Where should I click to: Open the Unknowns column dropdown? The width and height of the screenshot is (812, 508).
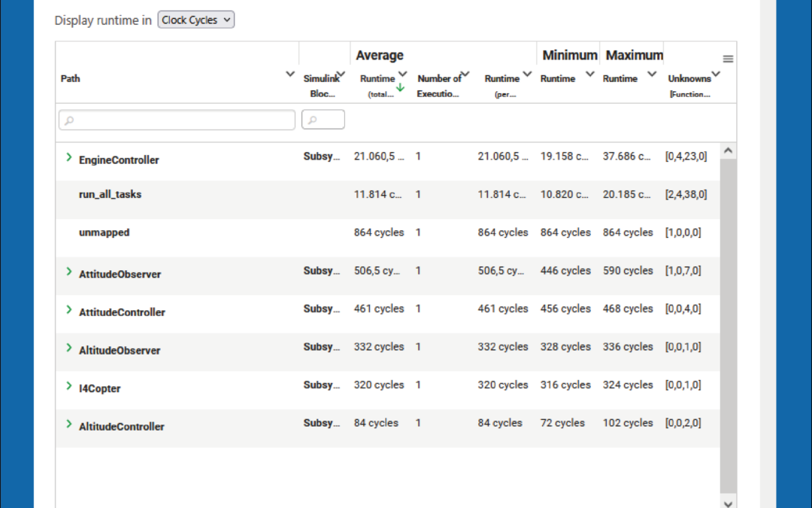pos(716,74)
